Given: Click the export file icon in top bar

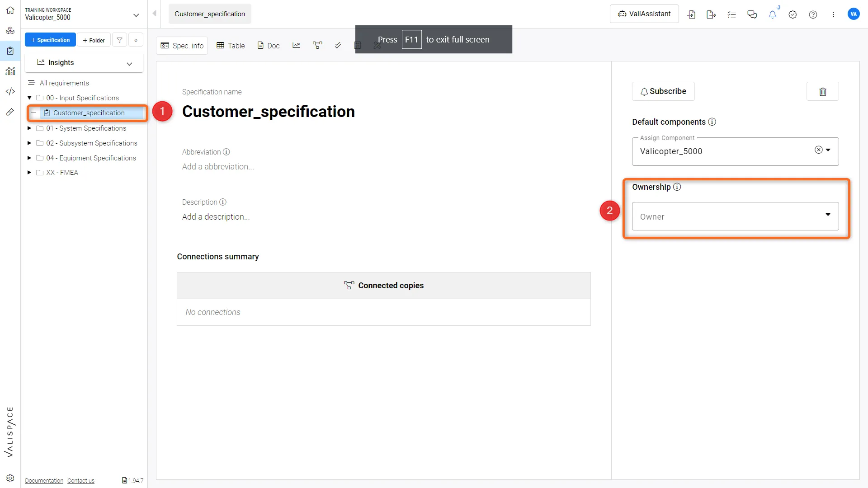Looking at the screenshot, I should pos(711,14).
